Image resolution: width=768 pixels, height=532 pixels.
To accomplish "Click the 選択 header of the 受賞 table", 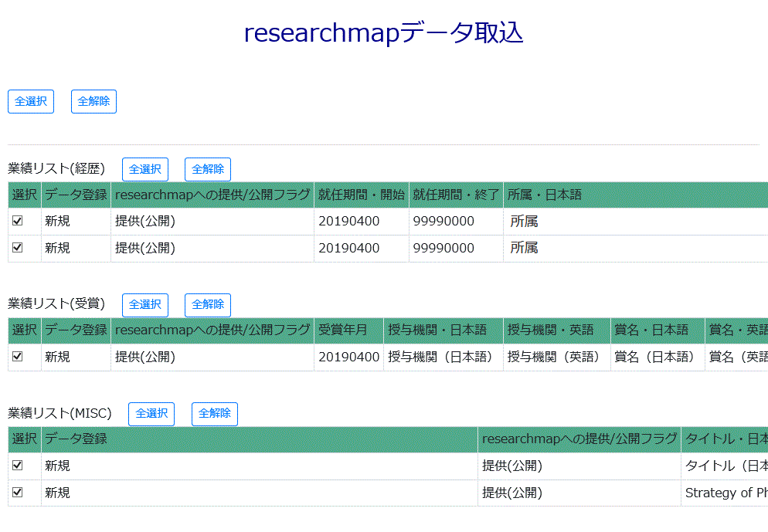I will (25, 330).
